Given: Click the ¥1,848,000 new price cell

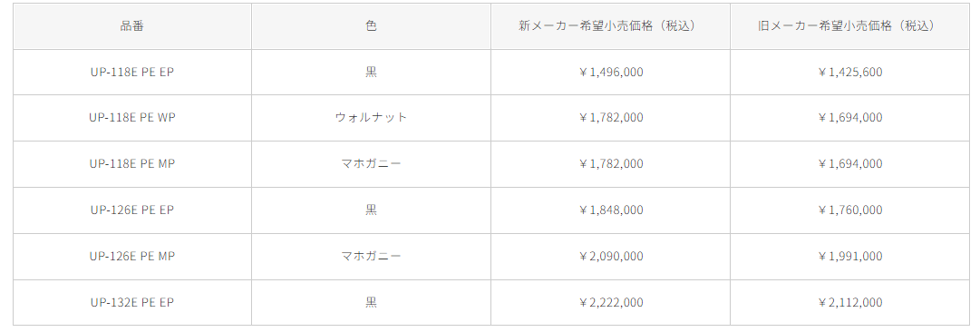Looking at the screenshot, I should point(610,210).
